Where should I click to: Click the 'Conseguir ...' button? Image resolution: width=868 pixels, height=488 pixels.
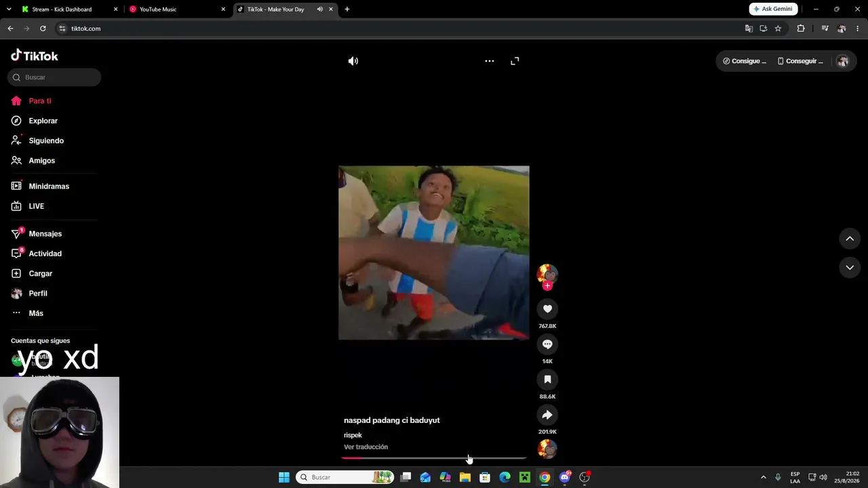pos(801,61)
